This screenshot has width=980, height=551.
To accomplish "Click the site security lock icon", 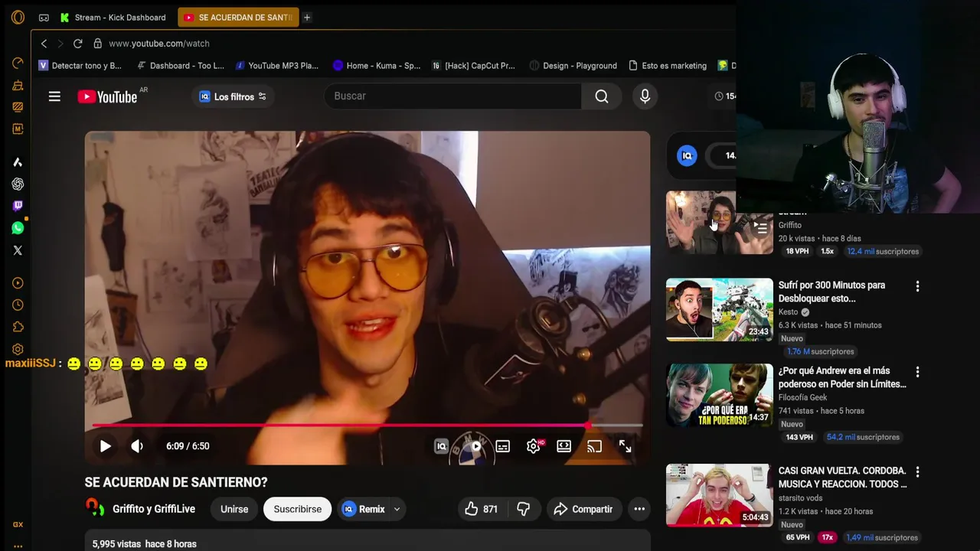I will (x=97, y=44).
